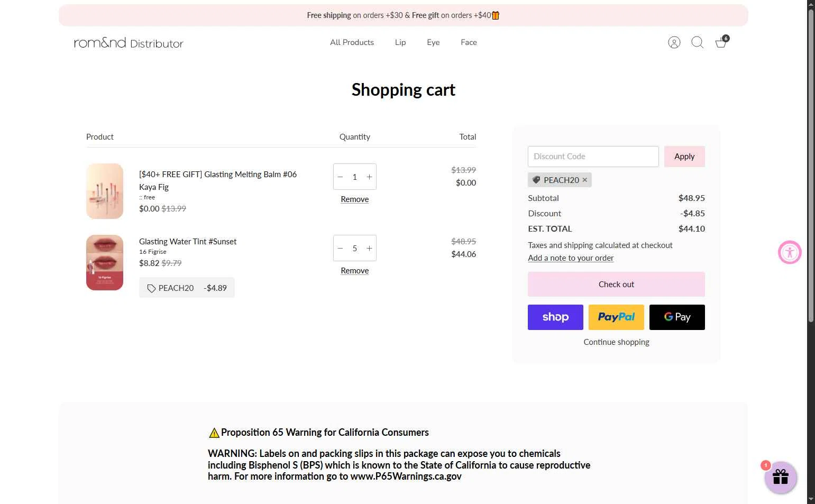Open the accessibility widget icon
This screenshot has height=504, width=815.
[790, 252]
